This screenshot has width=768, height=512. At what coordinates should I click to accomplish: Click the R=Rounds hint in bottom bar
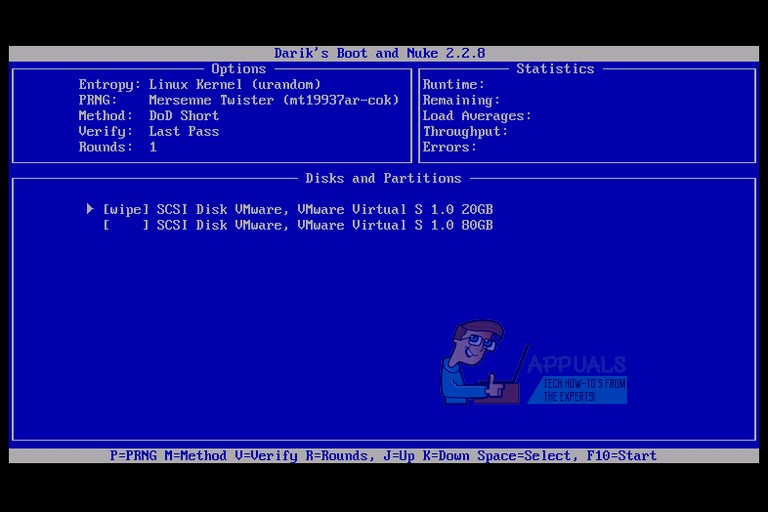(x=338, y=456)
